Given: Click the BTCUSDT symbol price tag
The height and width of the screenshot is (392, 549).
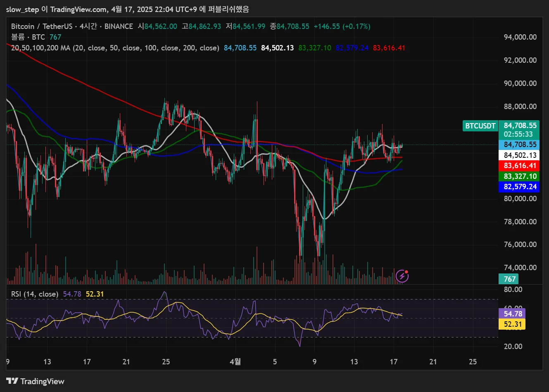Looking at the screenshot, I should point(480,126).
